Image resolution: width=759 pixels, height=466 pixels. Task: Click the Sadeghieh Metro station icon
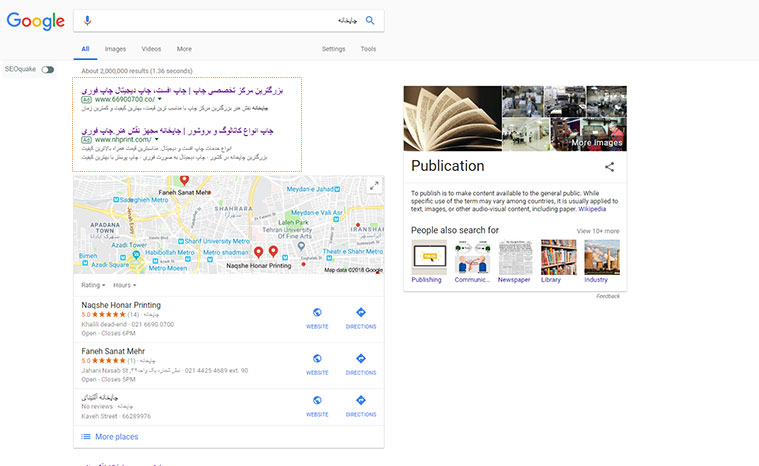tap(116, 200)
